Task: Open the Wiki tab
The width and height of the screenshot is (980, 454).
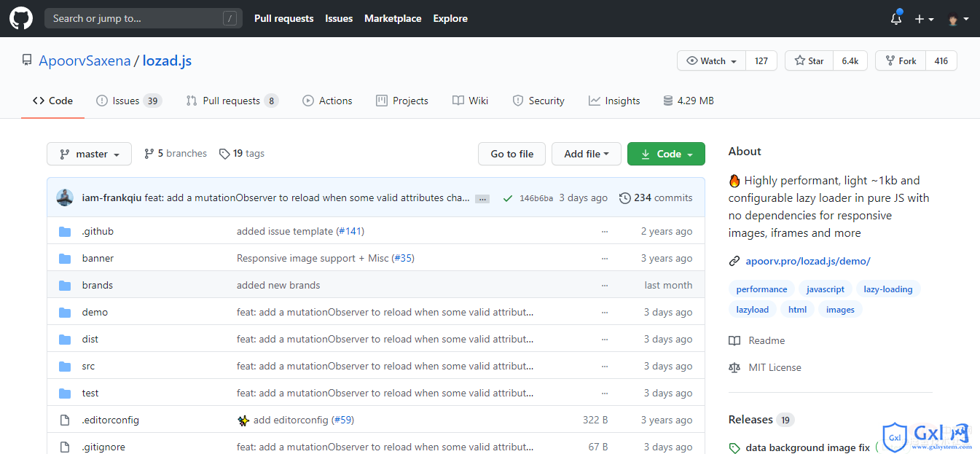Action: (x=470, y=101)
